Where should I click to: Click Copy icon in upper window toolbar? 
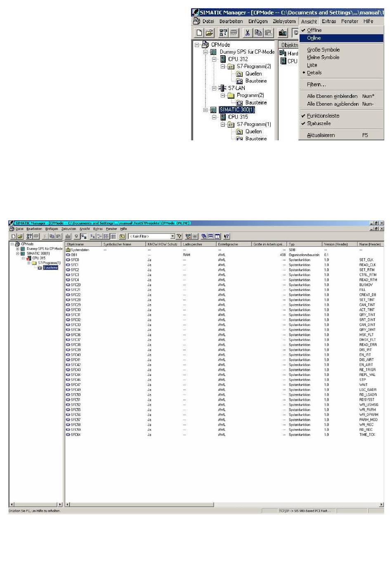pos(258,33)
